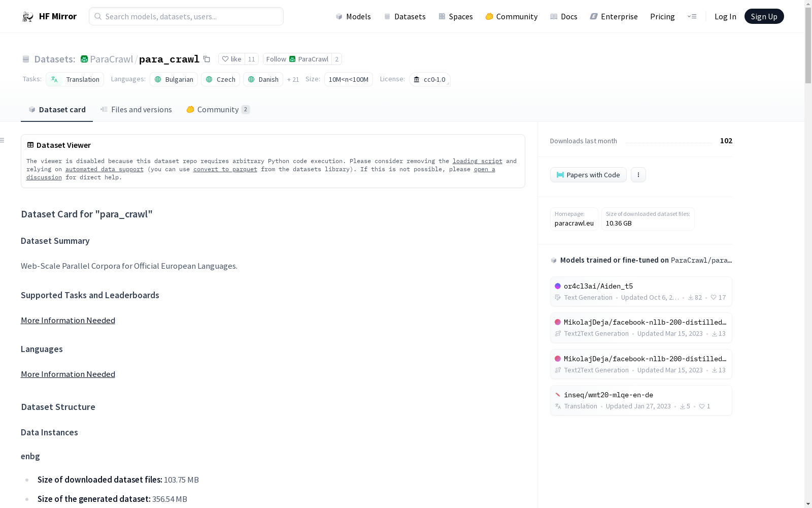Click the Danish language tag
This screenshot has height=508, width=812.
[x=263, y=79]
